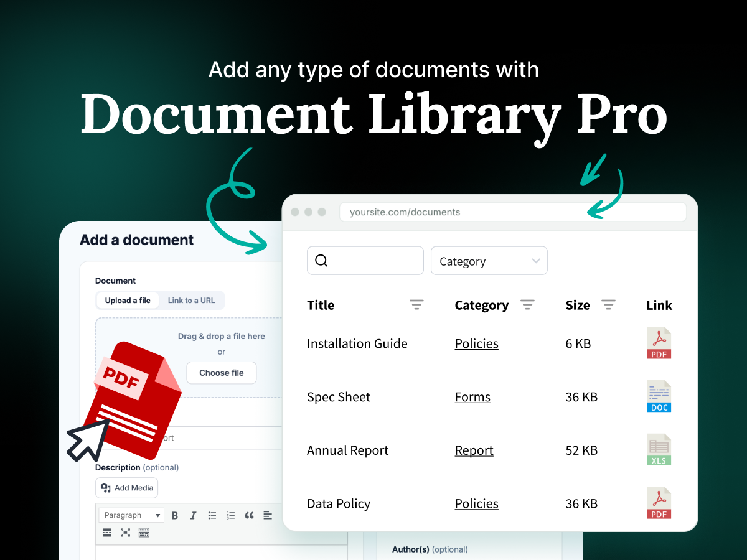Image resolution: width=747 pixels, height=560 pixels.
Task: Select the Upload a file tab
Action: 128,301
